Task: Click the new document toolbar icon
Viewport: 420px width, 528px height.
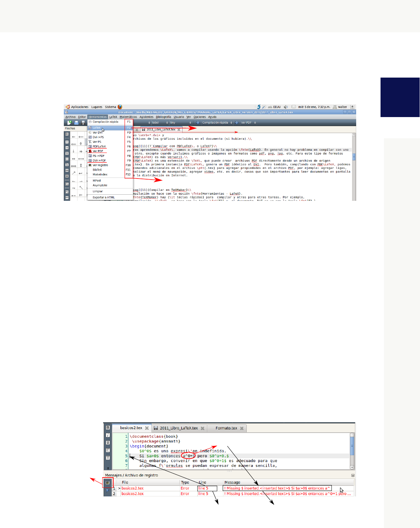Action: pyautogui.click(x=69, y=123)
